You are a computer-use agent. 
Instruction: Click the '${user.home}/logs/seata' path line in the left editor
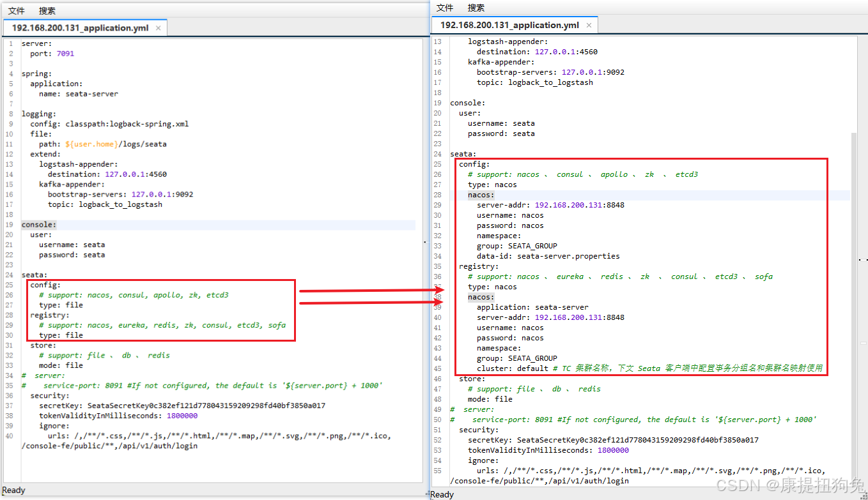tap(102, 144)
